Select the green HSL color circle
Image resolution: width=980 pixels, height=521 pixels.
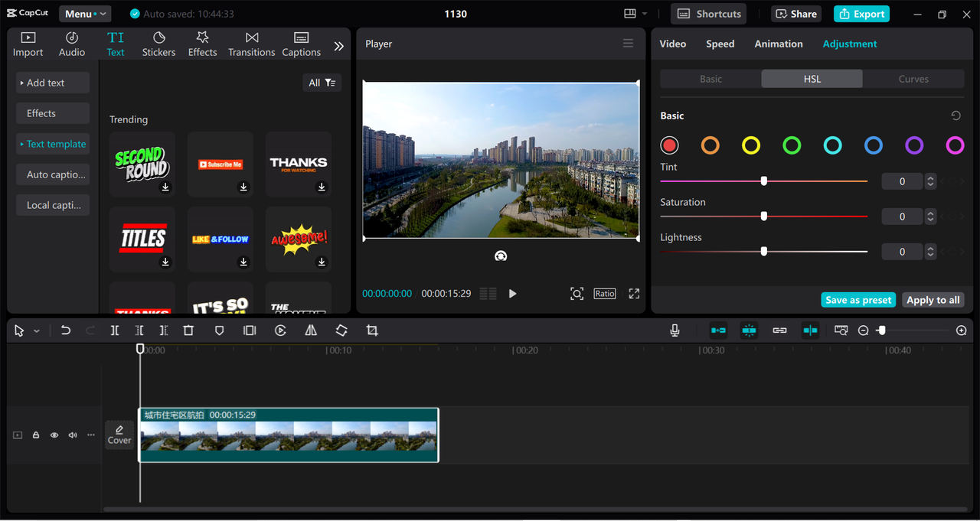click(792, 145)
